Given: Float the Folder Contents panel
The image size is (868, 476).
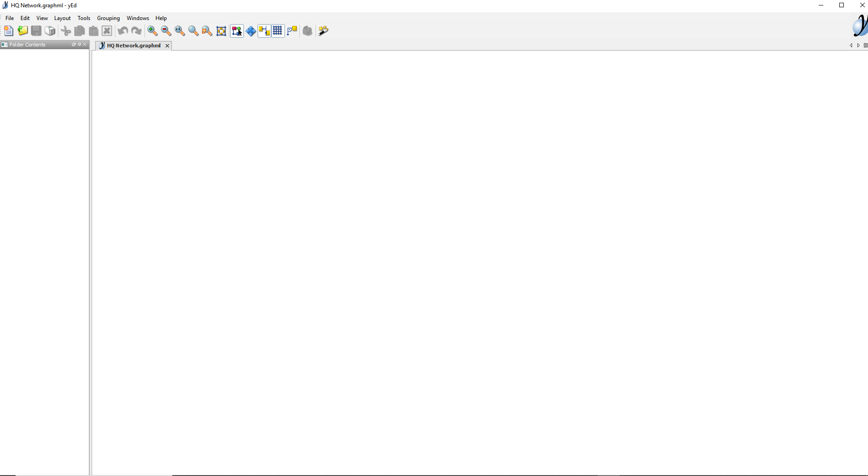Looking at the screenshot, I should [73, 45].
